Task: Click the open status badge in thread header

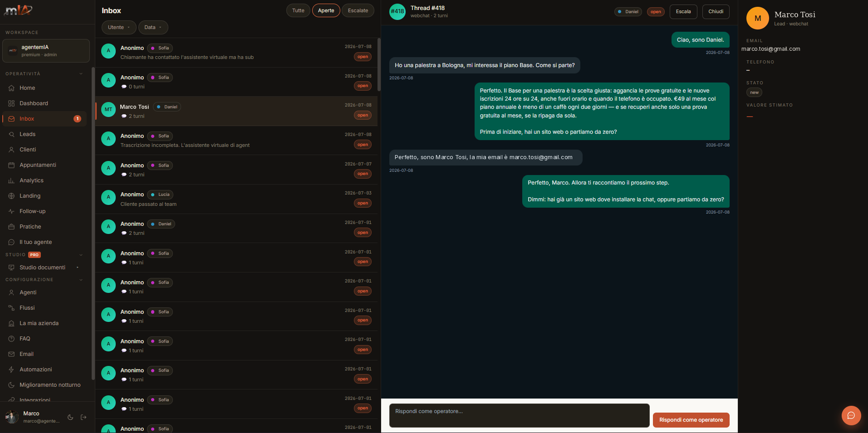Action: coord(656,12)
